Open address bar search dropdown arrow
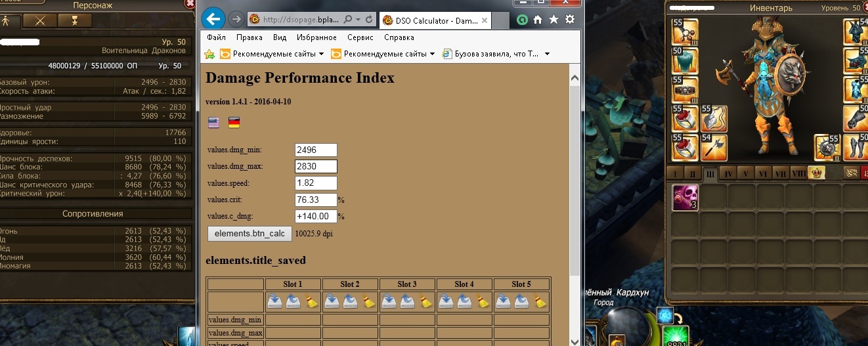The width and height of the screenshot is (868, 346). (357, 20)
